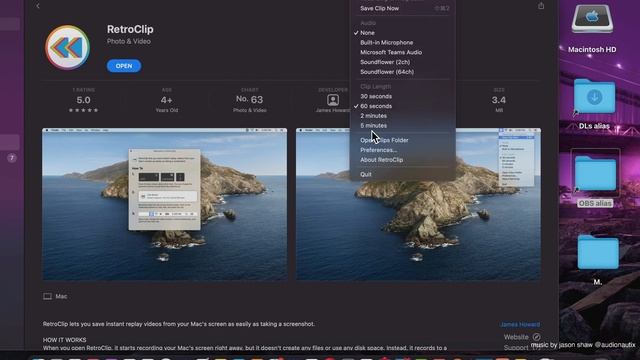Screen dimensions: 640x360
Task: Click the 3.4 MB size value
Action: 499,100
